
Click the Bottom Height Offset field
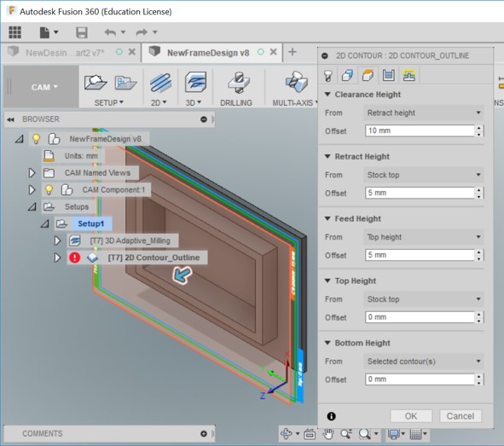[x=420, y=379]
